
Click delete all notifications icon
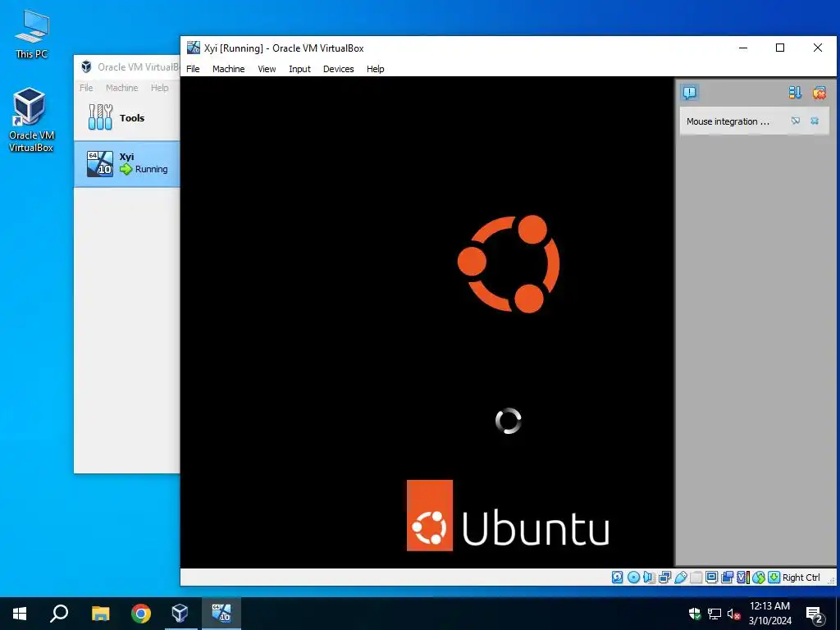(x=819, y=93)
